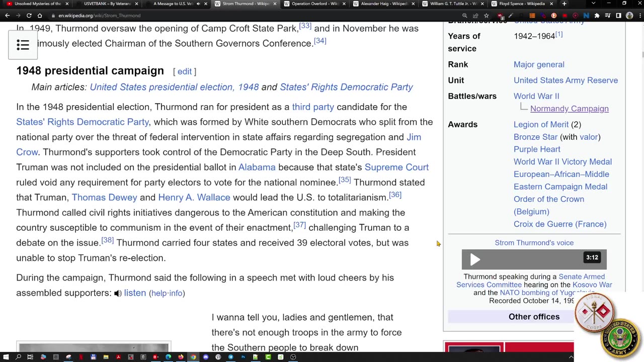
Task: Go back with the browser back arrow
Action: 8,16
